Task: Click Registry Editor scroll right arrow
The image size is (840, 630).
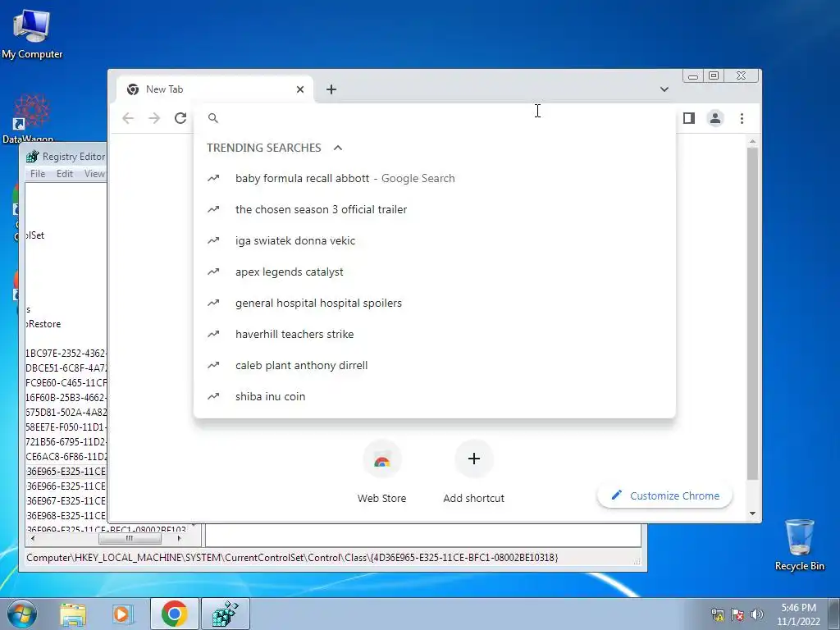Action: click(179, 538)
